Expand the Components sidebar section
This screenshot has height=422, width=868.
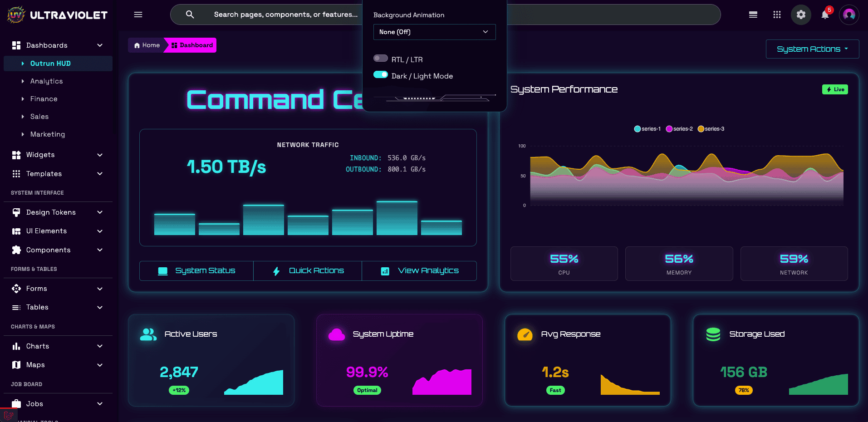click(x=48, y=250)
